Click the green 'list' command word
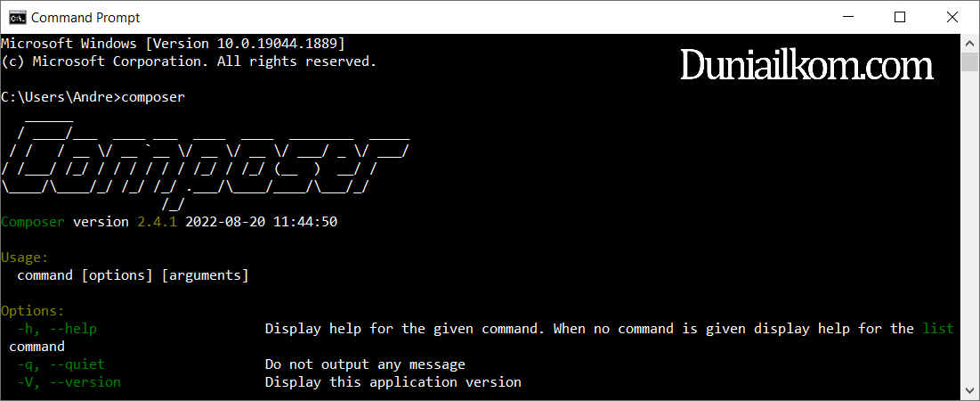This screenshot has height=401, width=980. [x=938, y=329]
